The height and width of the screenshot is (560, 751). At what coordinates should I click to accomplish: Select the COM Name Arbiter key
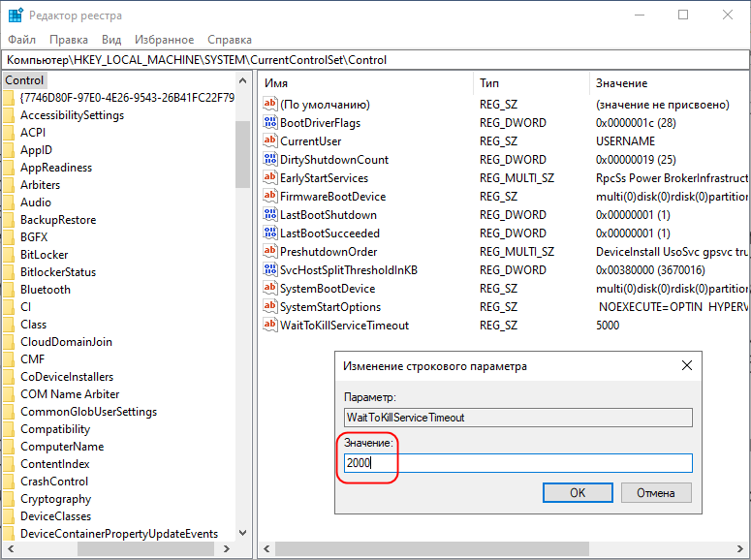pyautogui.click(x=70, y=394)
